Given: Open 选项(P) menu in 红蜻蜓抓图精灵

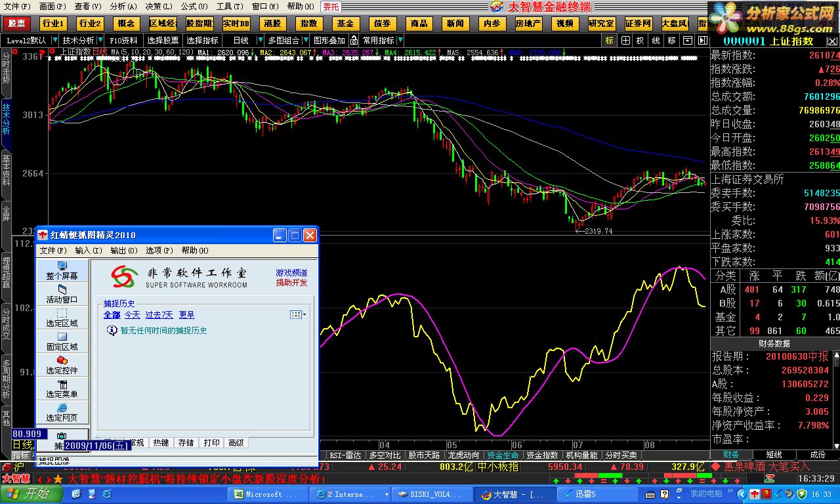Looking at the screenshot, I should click(x=159, y=250).
